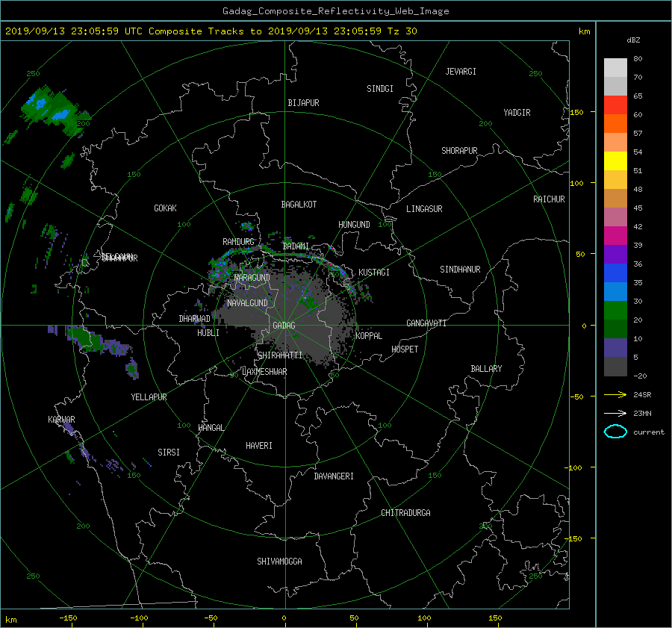Click the KOPPAL city label
The image size is (672, 628).
369,335
